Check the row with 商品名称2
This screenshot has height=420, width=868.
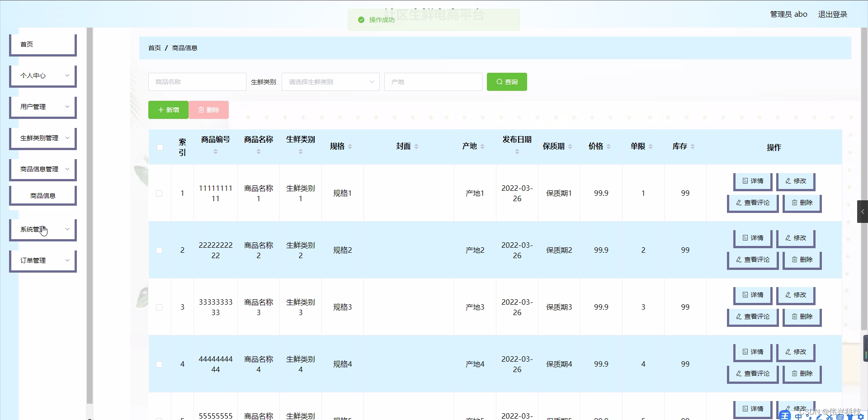(159, 250)
